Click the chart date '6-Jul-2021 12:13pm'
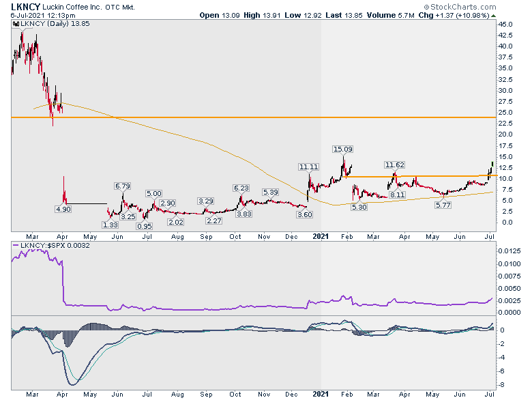Screen dimensions: 532x400 click(43, 16)
